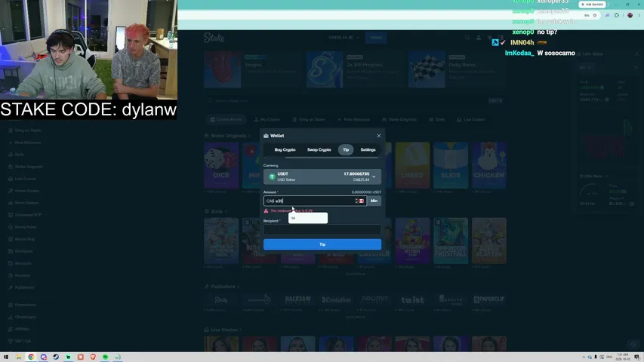Open the Chrome three-dot menu
The height and width of the screenshot is (362, 644).
[x=639, y=15]
